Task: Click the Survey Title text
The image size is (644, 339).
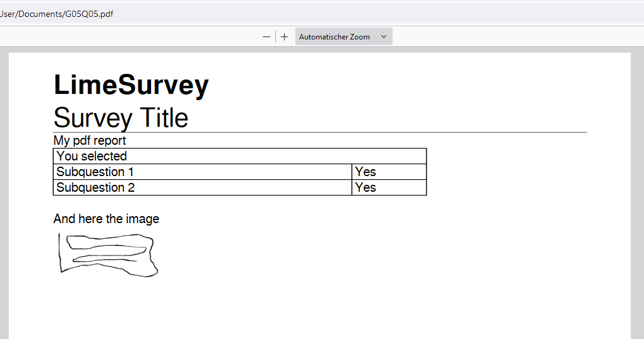Action: 121,118
